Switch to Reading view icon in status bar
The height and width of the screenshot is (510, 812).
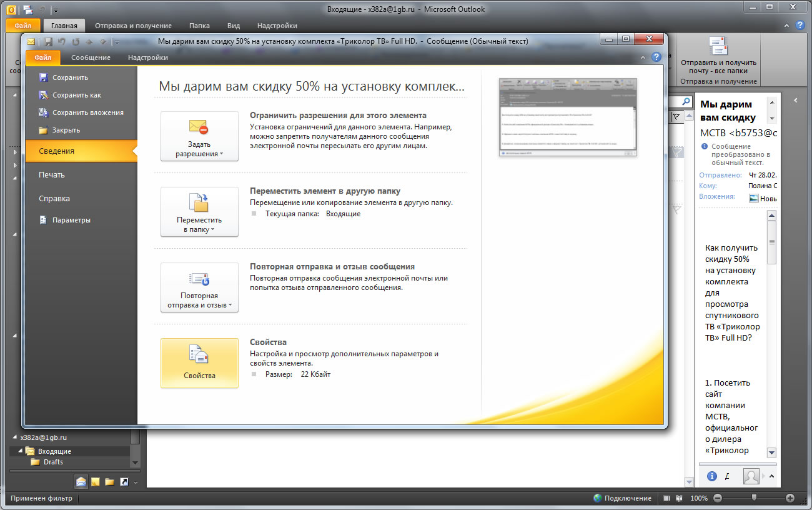point(679,498)
